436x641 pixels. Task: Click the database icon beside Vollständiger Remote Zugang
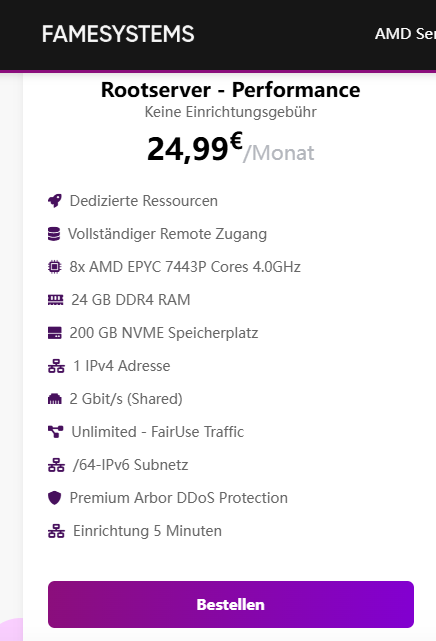point(54,234)
